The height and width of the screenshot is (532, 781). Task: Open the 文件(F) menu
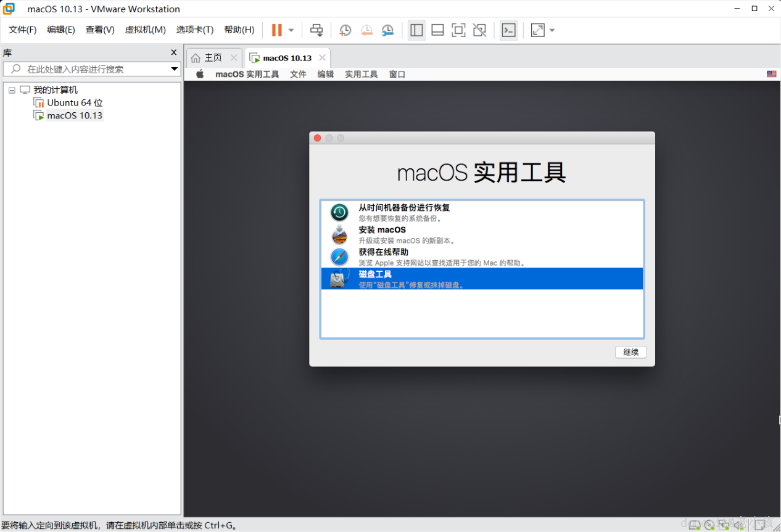23,30
